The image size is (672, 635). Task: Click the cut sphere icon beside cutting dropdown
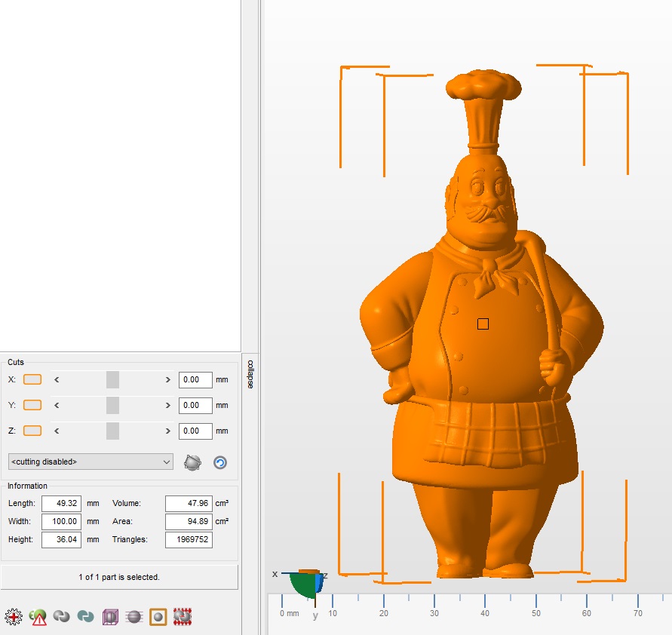(192, 462)
